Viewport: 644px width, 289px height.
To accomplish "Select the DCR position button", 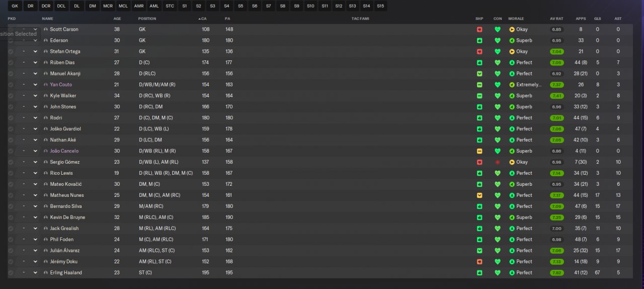I will [46, 6].
